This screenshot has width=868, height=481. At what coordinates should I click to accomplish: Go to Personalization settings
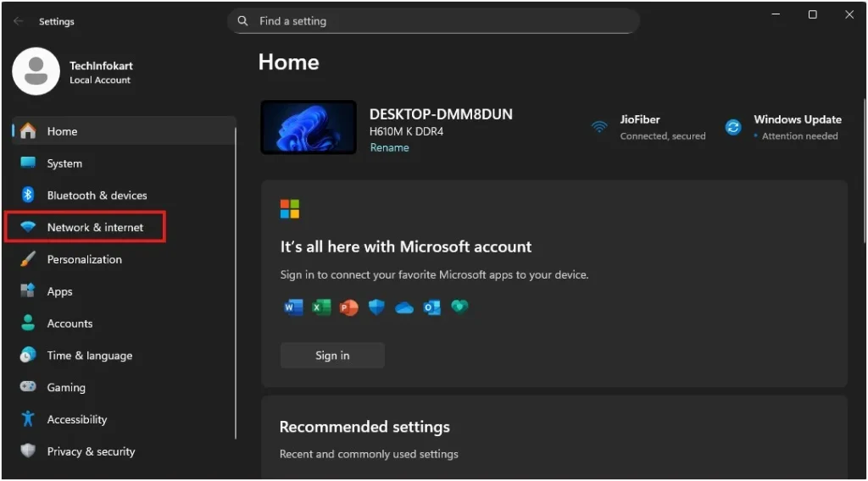point(124,259)
